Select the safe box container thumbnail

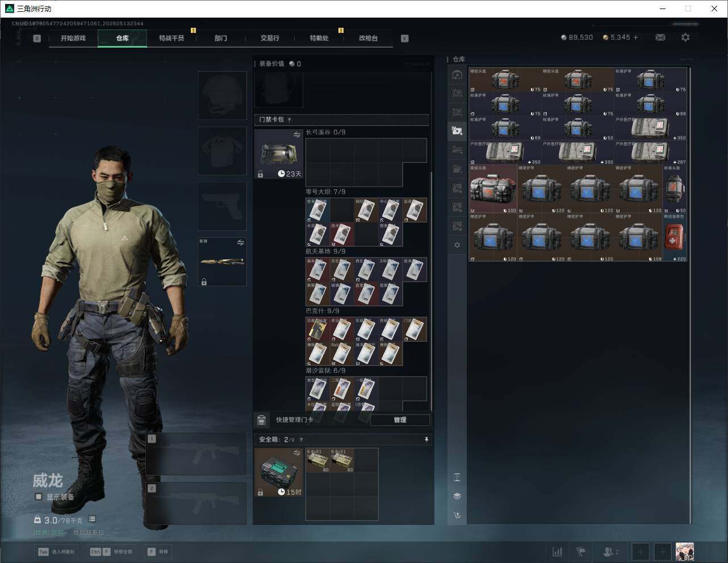(x=279, y=472)
